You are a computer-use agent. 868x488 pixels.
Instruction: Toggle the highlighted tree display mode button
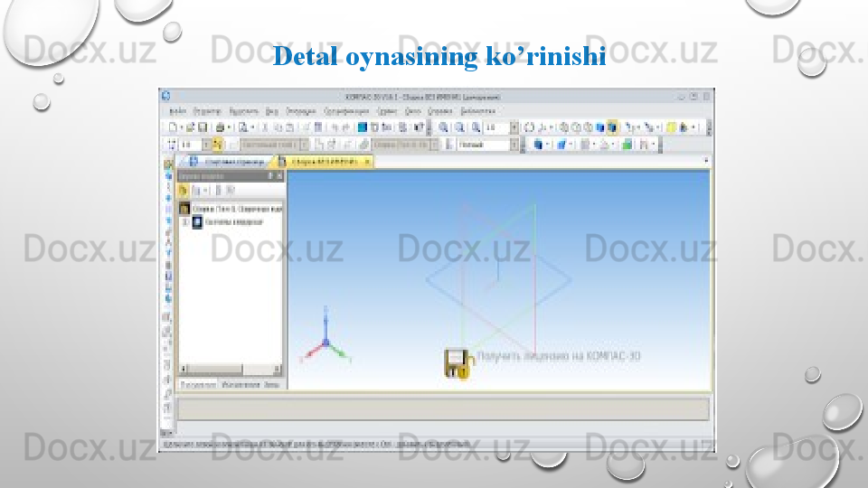coord(184,191)
